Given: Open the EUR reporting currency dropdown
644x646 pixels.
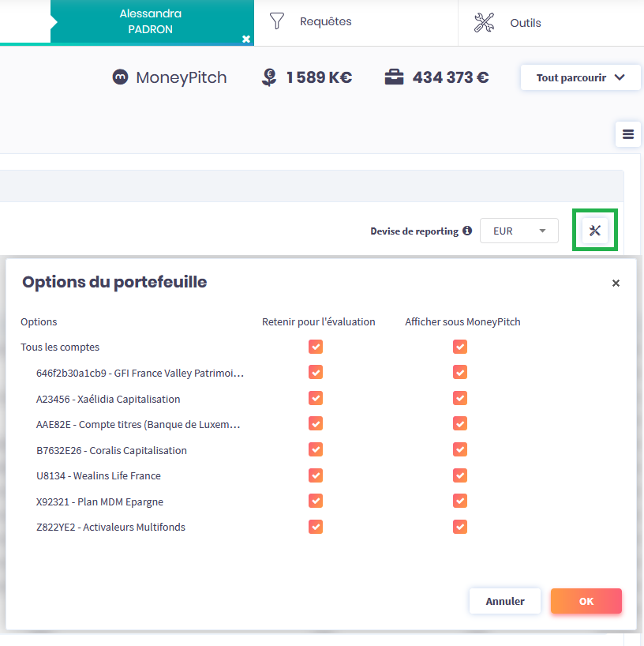Looking at the screenshot, I should [x=519, y=231].
